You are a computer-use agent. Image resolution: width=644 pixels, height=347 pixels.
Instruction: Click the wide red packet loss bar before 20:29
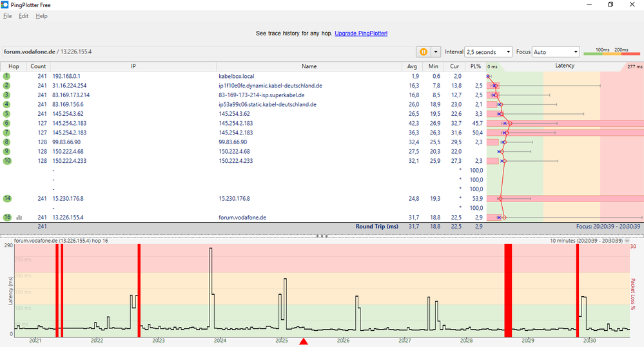click(x=508, y=290)
